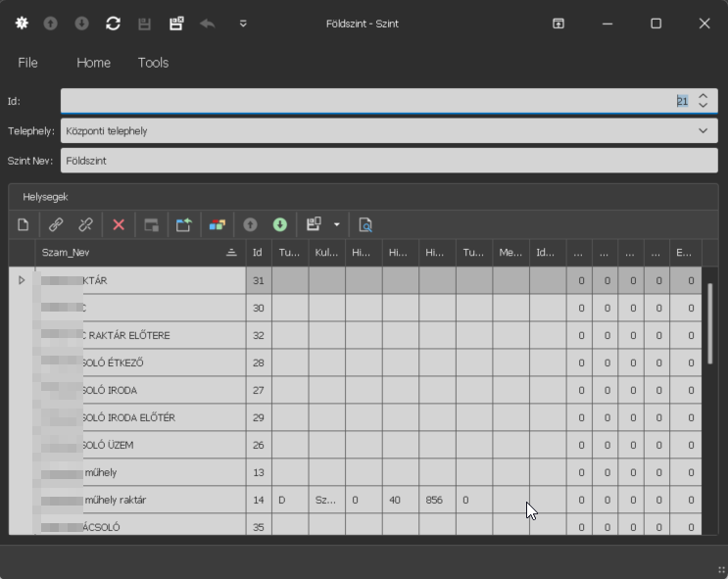
Task: Click the Id cell with value 13
Action: click(x=259, y=472)
